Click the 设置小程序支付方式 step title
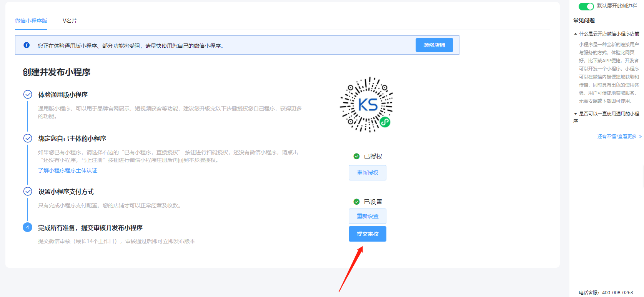 (66, 192)
